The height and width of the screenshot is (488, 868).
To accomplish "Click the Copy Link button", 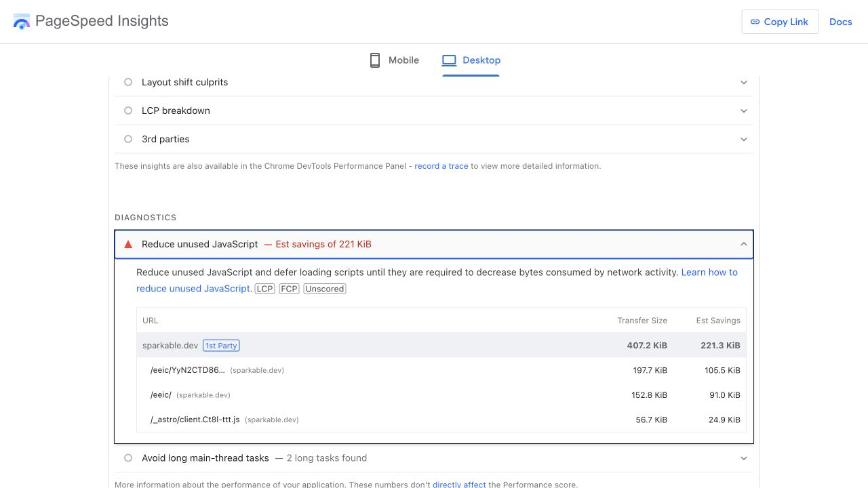I will pos(780,22).
